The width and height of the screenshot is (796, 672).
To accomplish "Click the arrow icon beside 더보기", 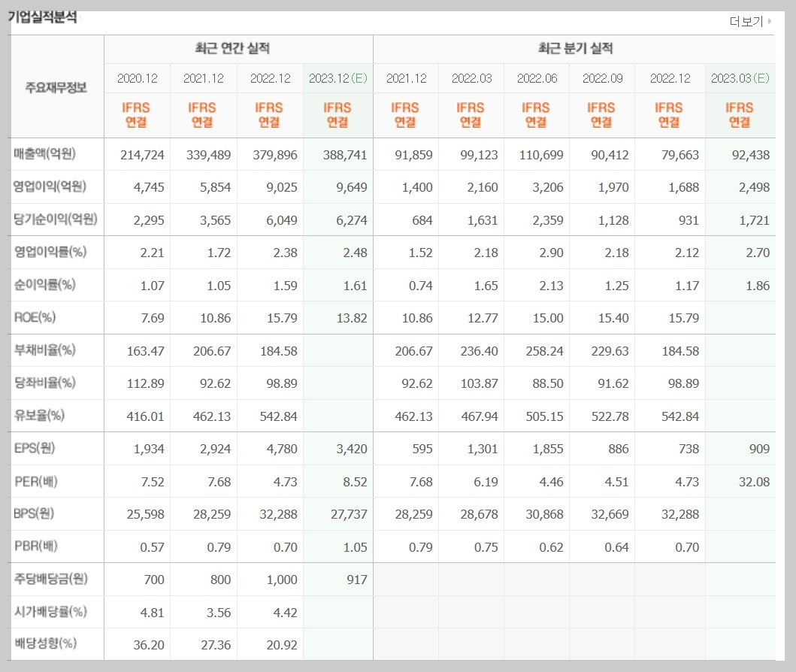I will click(x=770, y=21).
